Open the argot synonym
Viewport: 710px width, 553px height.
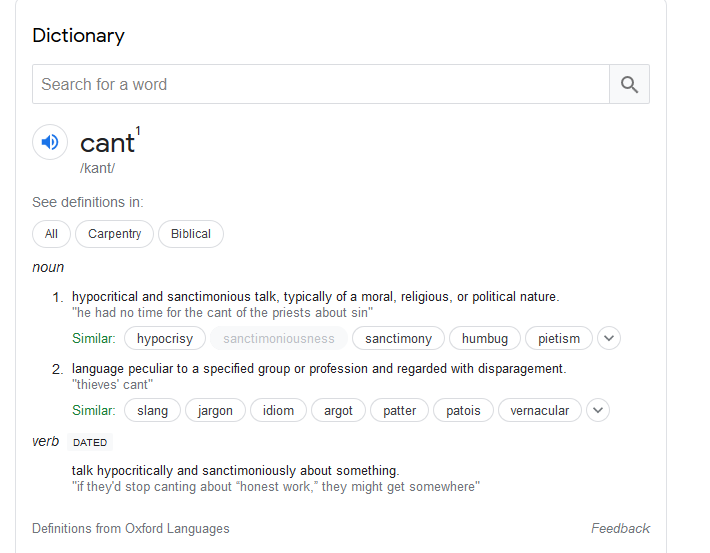338,410
